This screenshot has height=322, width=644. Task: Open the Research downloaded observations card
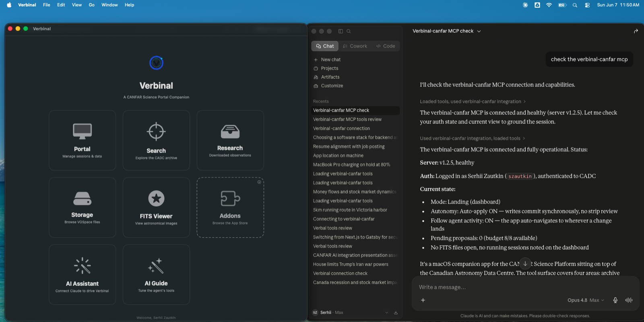(x=230, y=140)
